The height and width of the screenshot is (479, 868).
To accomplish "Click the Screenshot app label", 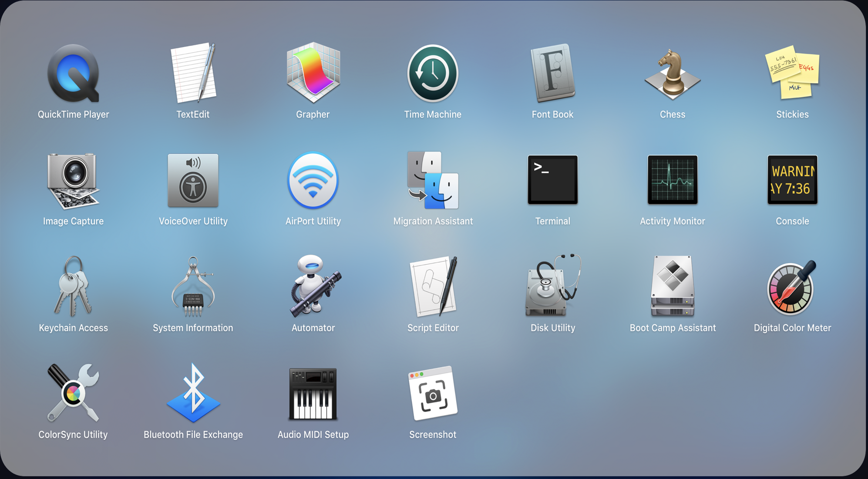I will tap(433, 435).
